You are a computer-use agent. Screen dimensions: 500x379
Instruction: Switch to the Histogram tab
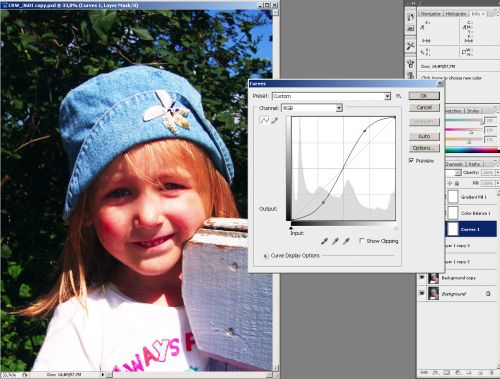pos(456,14)
